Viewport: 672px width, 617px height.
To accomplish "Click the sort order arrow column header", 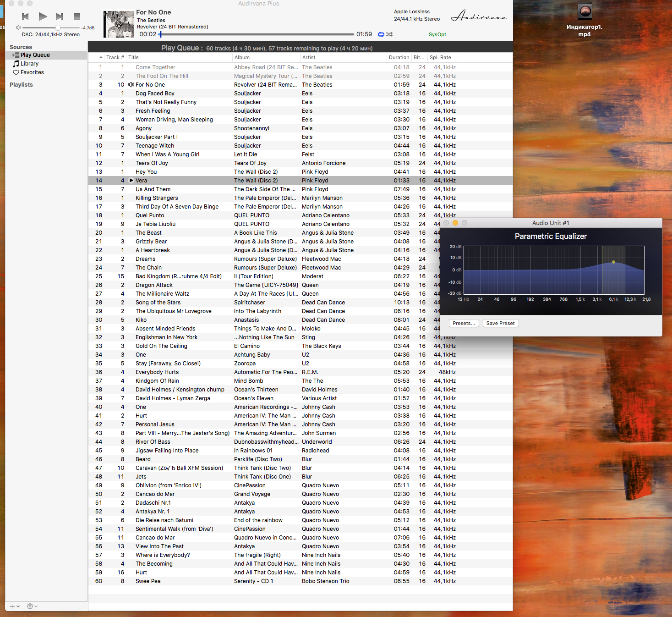I will [101, 58].
